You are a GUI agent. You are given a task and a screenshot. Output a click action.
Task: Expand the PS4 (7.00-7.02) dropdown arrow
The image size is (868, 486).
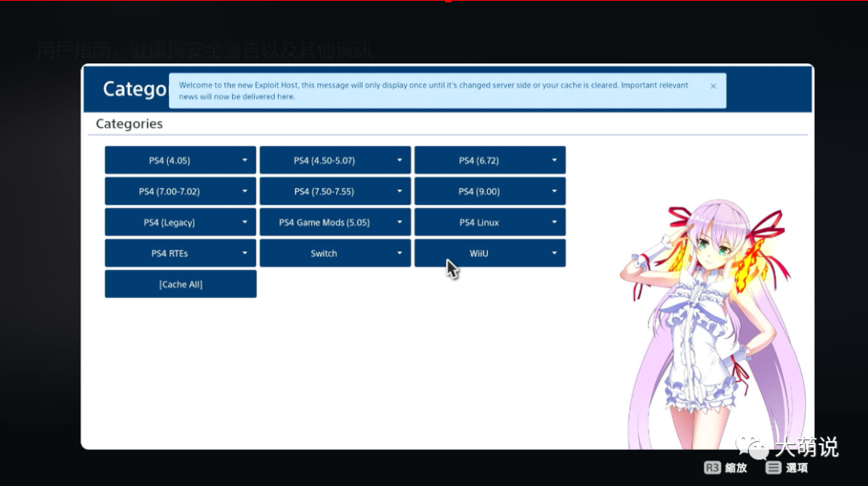click(x=244, y=191)
